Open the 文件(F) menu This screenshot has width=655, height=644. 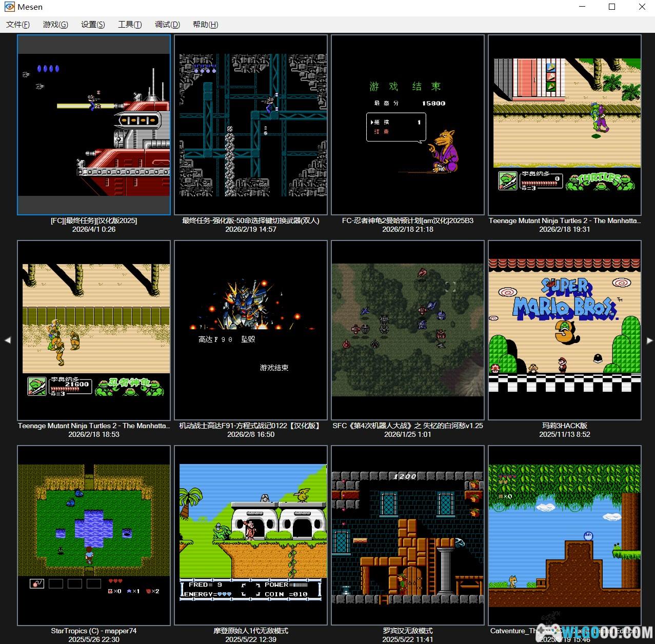click(x=18, y=25)
